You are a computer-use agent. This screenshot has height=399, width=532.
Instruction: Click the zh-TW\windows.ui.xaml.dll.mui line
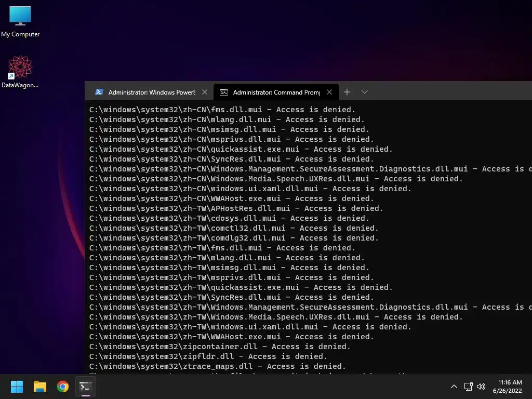pos(250,326)
